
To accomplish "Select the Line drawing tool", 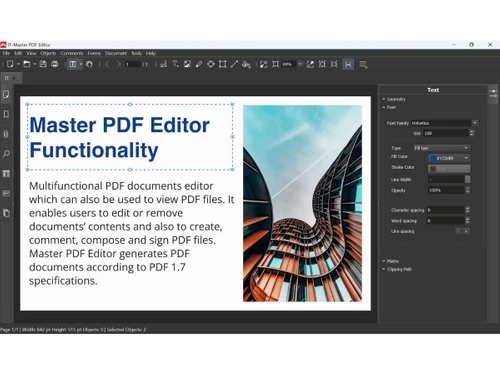I will click(234, 64).
